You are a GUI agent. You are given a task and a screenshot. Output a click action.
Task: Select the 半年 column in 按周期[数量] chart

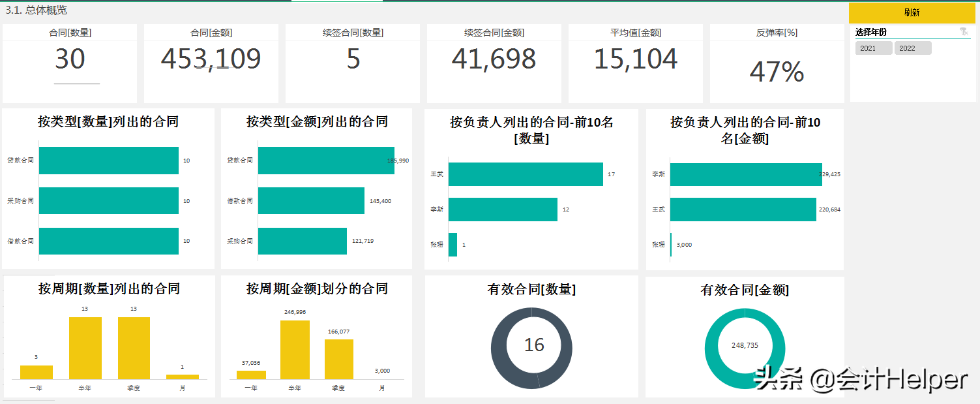click(85, 346)
